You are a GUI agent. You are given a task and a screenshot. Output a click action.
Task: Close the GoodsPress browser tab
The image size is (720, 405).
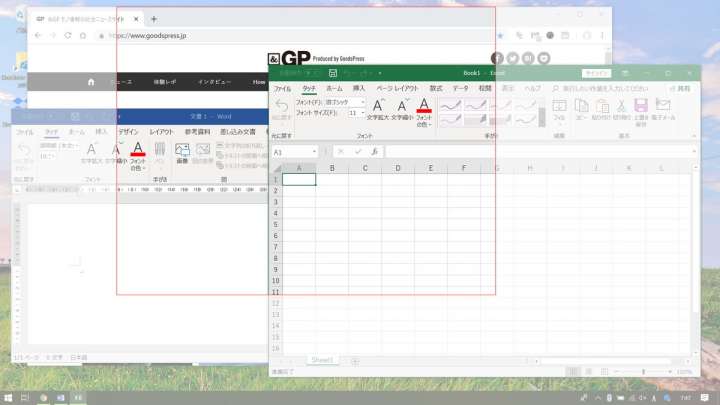tap(136, 19)
